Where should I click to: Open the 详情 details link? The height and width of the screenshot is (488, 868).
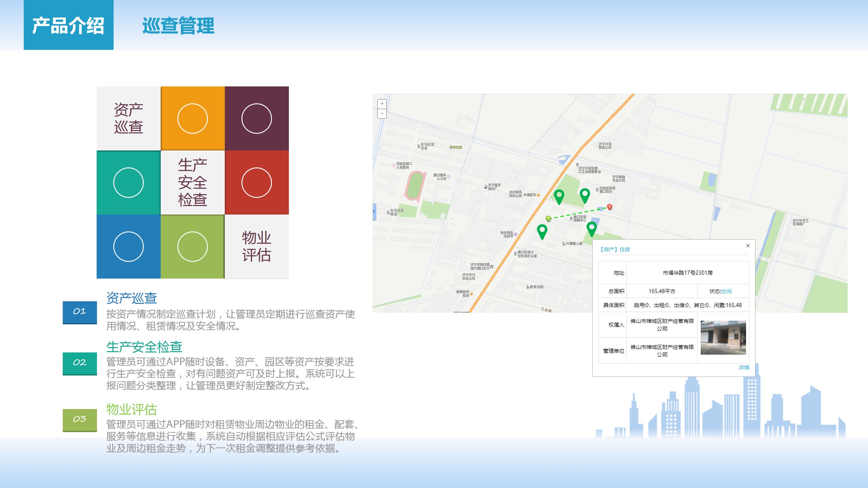(x=744, y=367)
